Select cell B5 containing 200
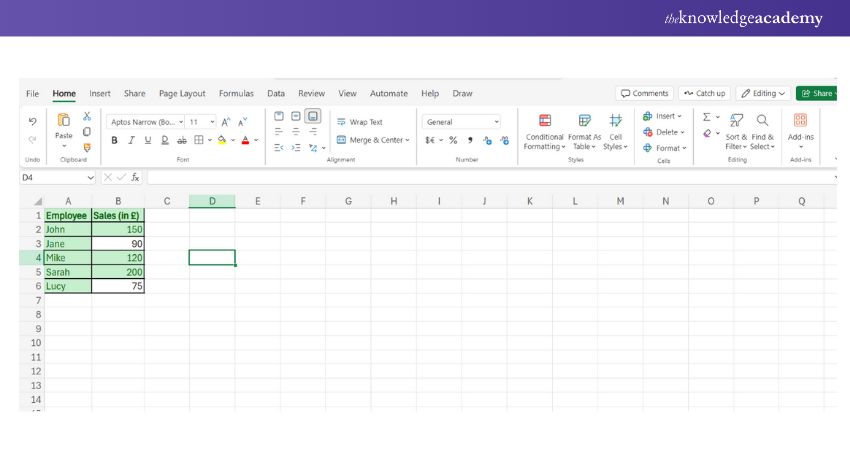Image resolution: width=850 pixels, height=450 pixels. point(118,272)
